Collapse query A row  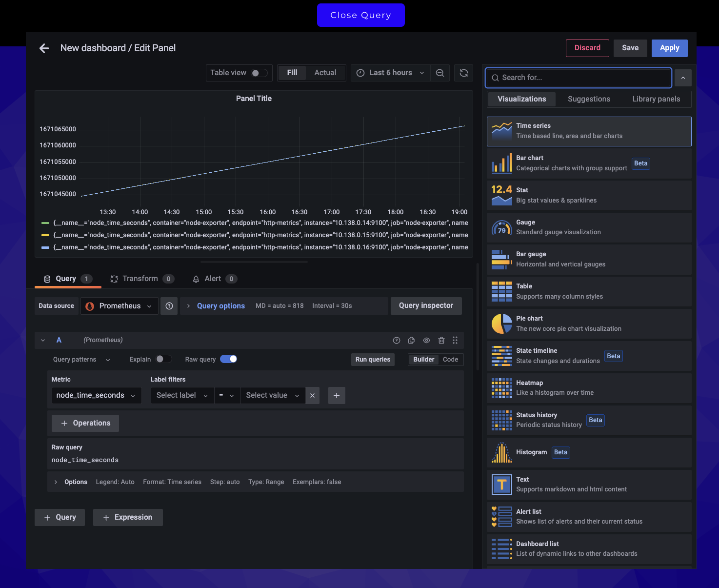(43, 340)
